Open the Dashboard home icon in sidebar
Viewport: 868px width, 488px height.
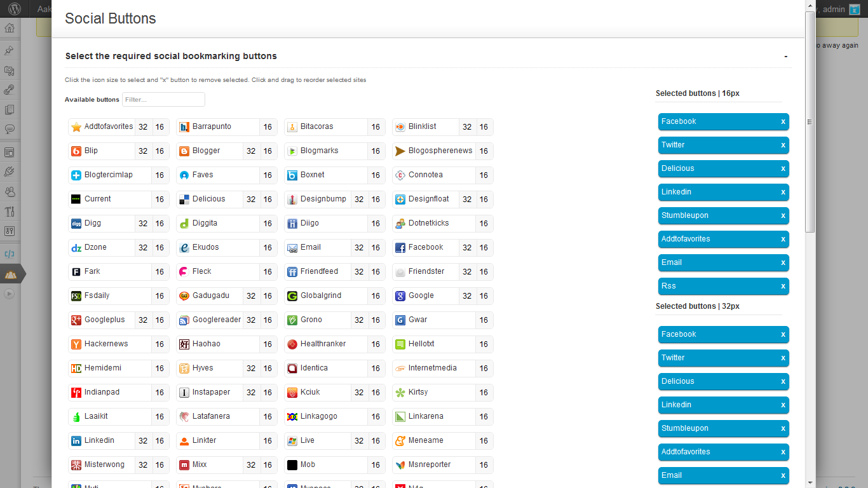(10, 28)
